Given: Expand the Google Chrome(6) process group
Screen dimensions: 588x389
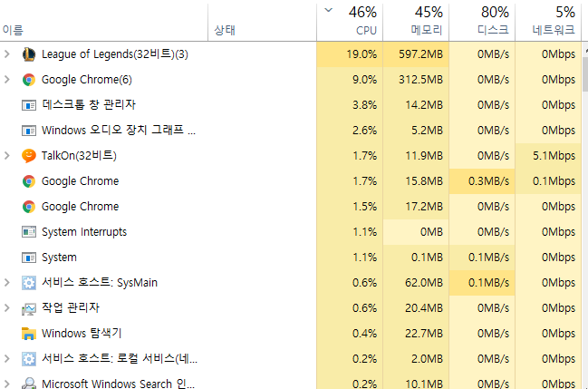Looking at the screenshot, I should [x=6, y=80].
